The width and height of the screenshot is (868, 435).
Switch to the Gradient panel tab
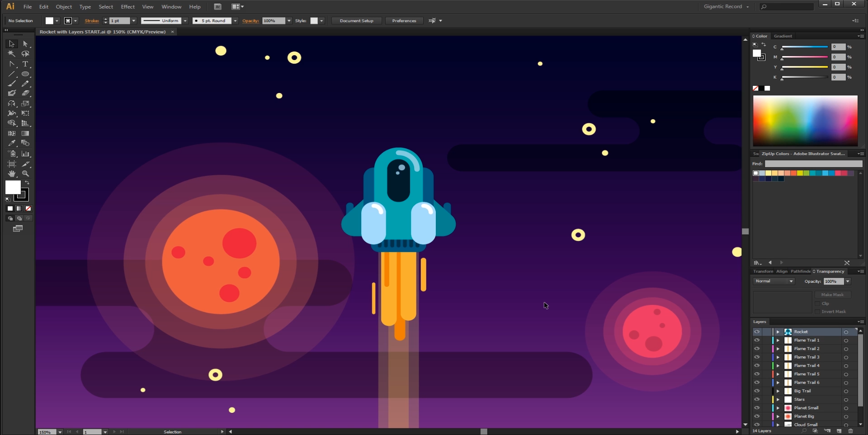783,36
